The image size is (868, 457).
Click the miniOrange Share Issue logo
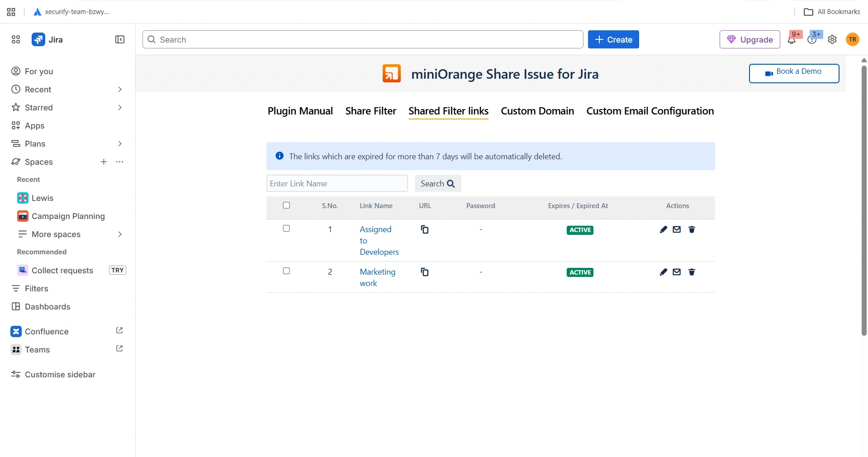tap(392, 74)
